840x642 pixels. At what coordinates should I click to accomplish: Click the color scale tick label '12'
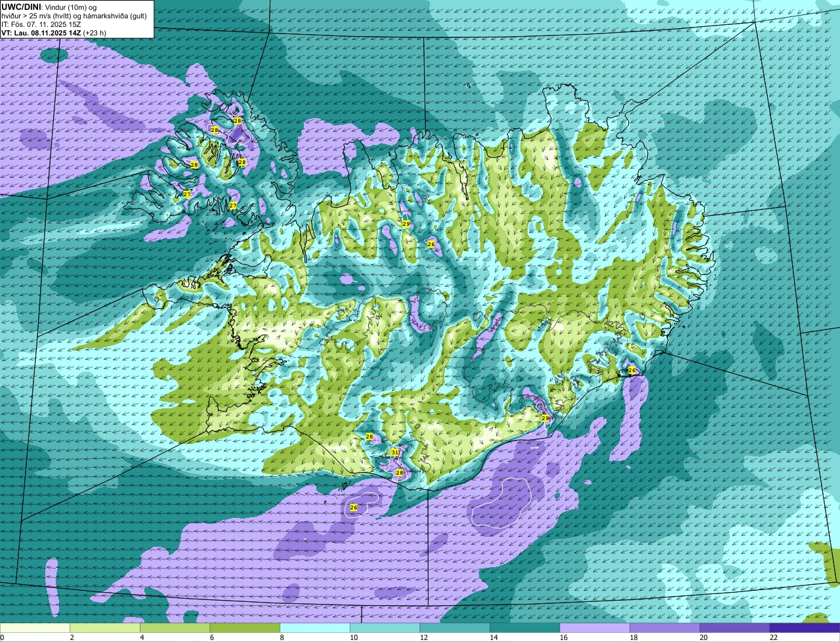pyautogui.click(x=423, y=637)
